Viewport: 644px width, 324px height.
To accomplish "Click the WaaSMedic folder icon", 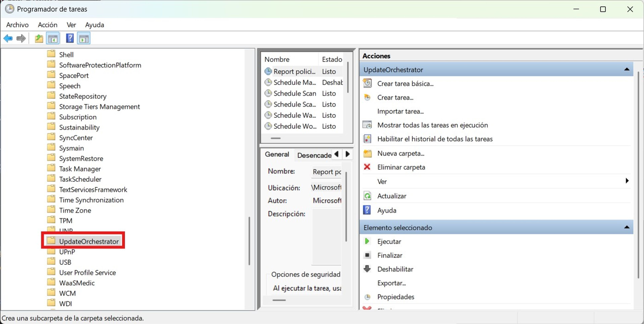I will (x=51, y=282).
